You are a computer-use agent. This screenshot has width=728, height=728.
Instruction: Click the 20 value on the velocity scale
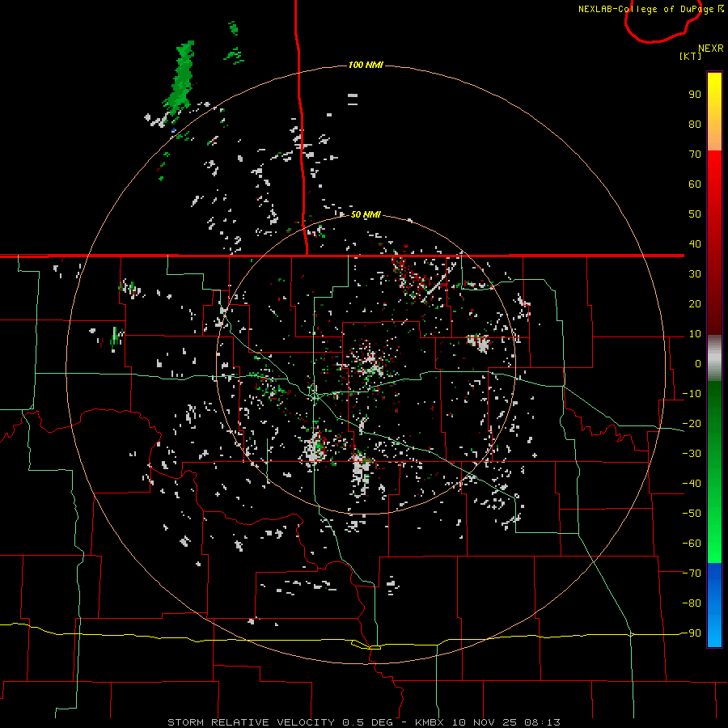pos(695,304)
